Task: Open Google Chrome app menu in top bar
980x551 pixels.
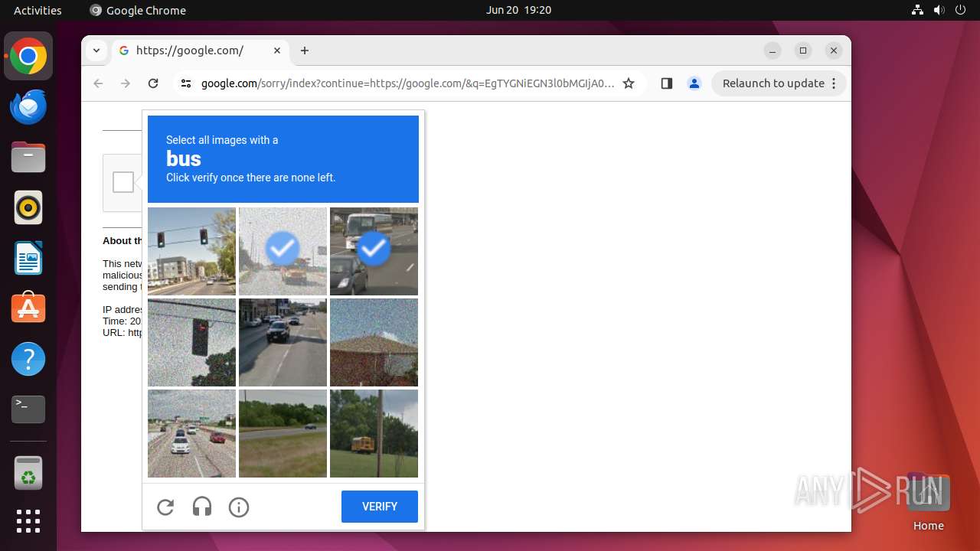Action: [x=138, y=10]
